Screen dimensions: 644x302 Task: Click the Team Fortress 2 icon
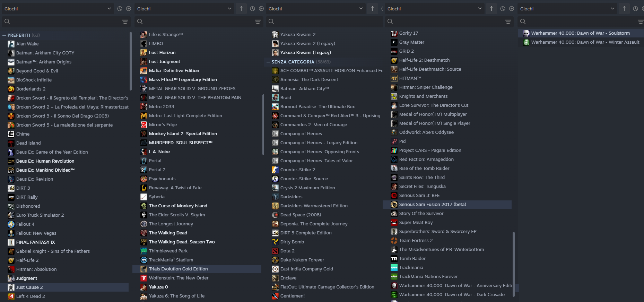[394, 241]
